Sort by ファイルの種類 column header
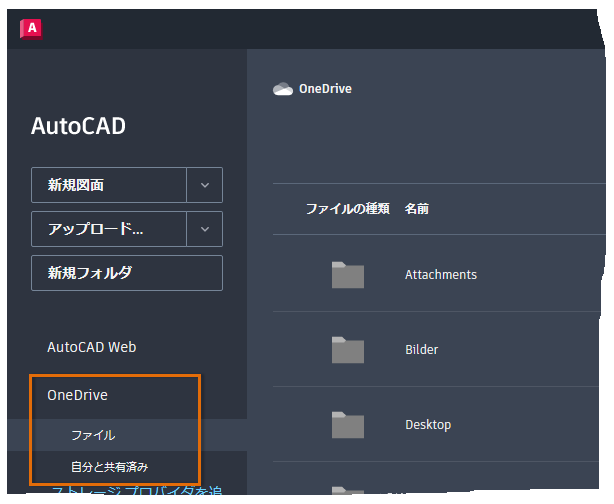Screen dimensions: 614x504 click(x=348, y=209)
